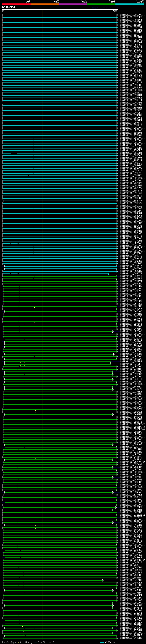Click hit label UniRef100_B8BLP9
Image resolution: width=146 pixels, height=644 pixels.
131,87
